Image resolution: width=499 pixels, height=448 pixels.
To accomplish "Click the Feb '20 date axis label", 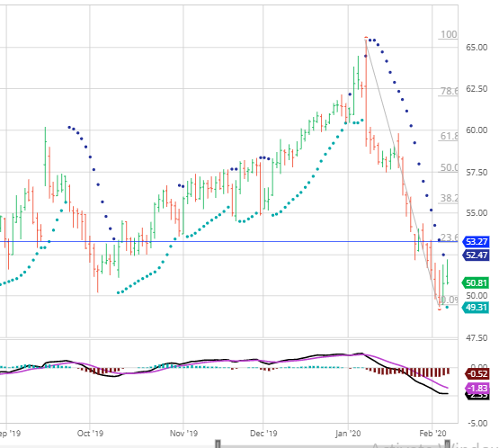I will (432, 434).
